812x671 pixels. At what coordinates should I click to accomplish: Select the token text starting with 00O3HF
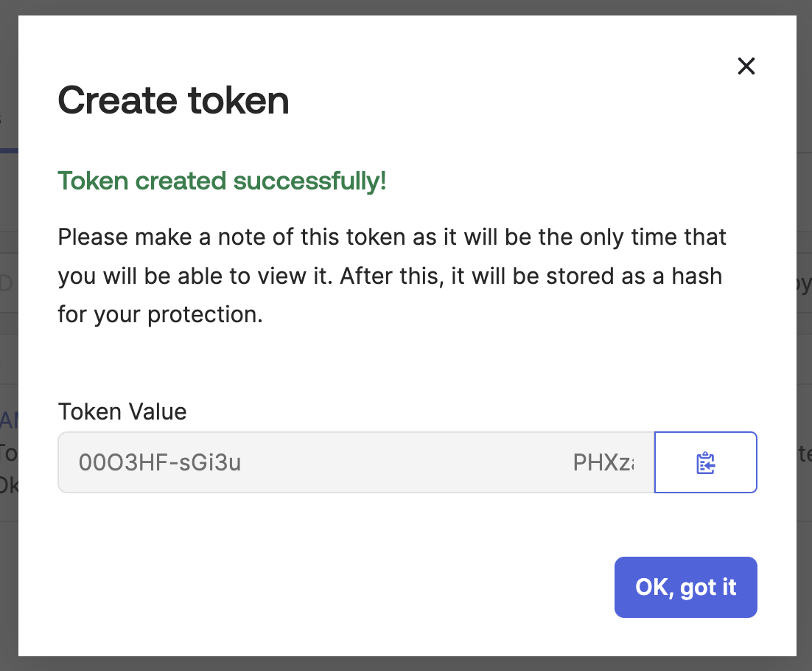click(x=160, y=462)
